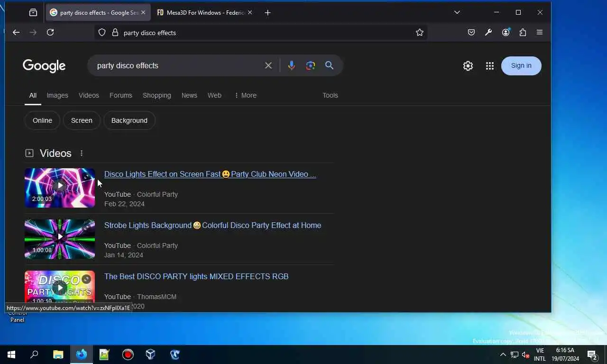Expand the list all tabs chevron
Screen dimensions: 607x364
457,12
